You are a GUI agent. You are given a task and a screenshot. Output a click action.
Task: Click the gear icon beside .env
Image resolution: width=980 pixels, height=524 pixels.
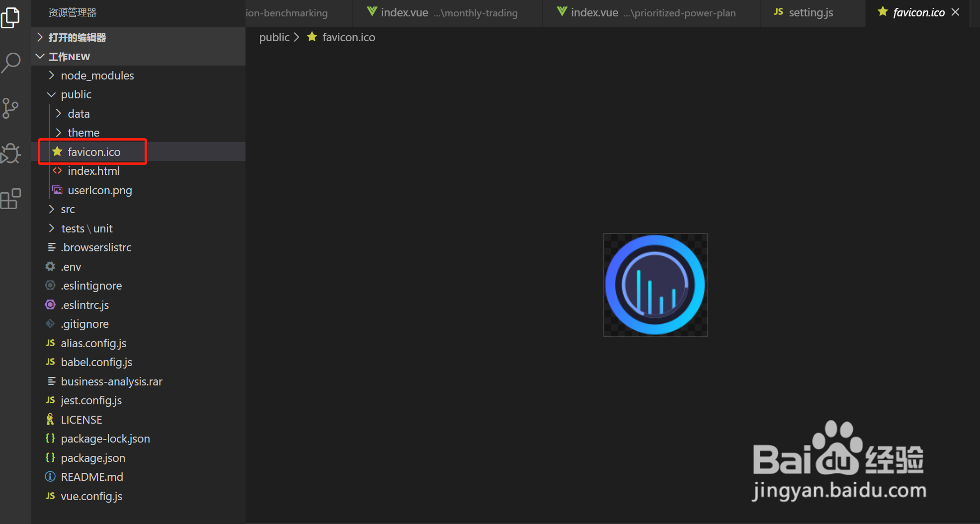pyautogui.click(x=50, y=267)
